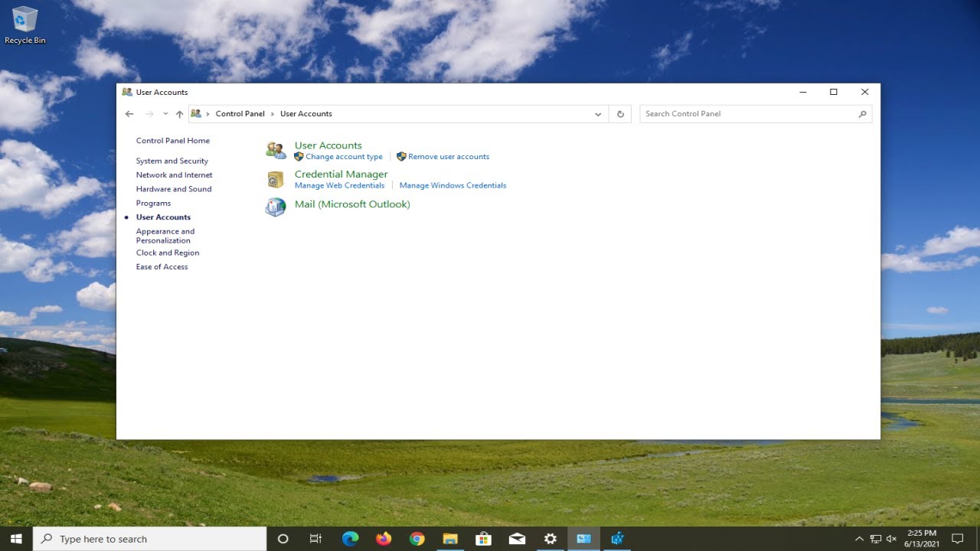The height and width of the screenshot is (551, 980).
Task: Click the magnifier icon in Search Control Panel
Action: coord(862,114)
